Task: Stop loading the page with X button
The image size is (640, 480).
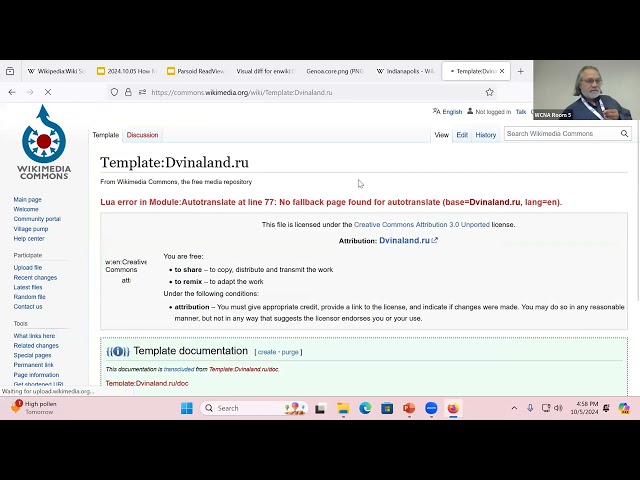Action: (x=48, y=92)
